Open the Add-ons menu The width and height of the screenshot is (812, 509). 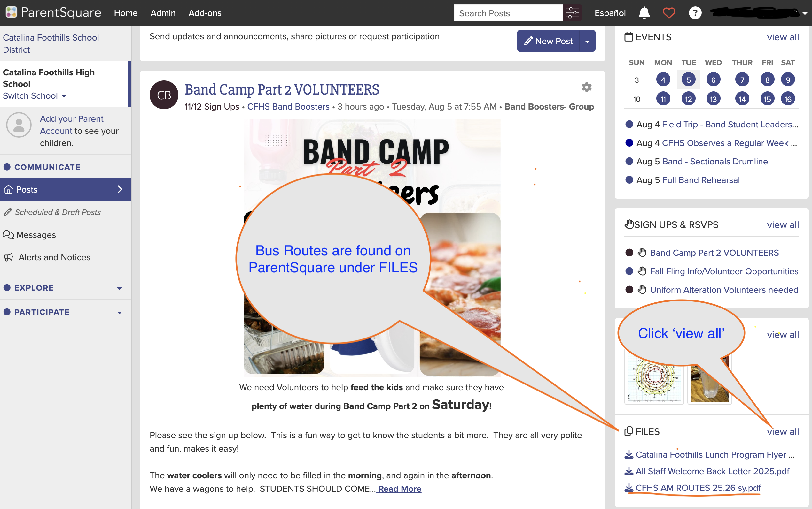pos(205,13)
